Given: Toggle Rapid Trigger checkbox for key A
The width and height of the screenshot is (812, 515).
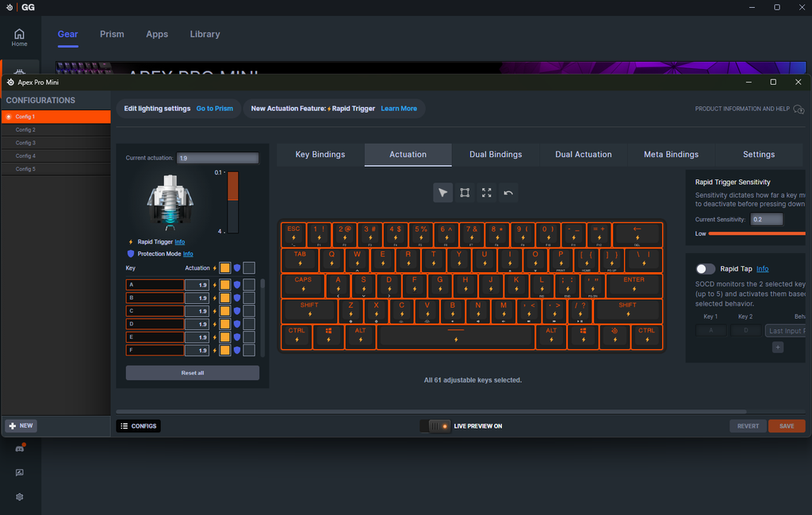Looking at the screenshot, I should click(224, 285).
